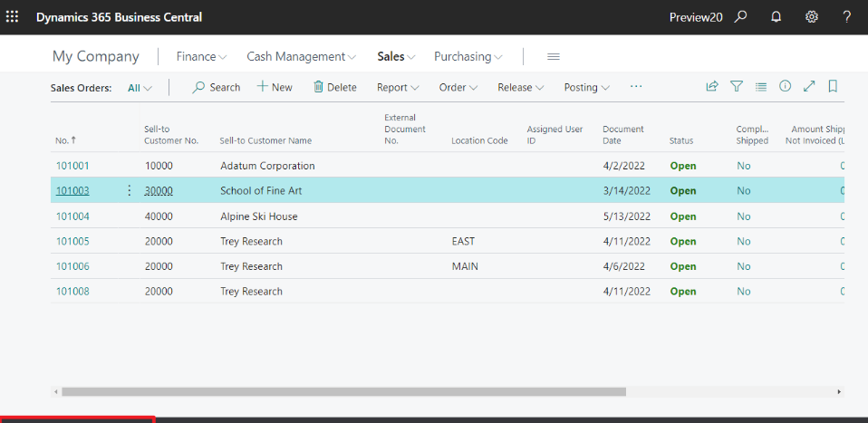868x423 pixels.
Task: Sort by the No. column header
Action: click(66, 140)
